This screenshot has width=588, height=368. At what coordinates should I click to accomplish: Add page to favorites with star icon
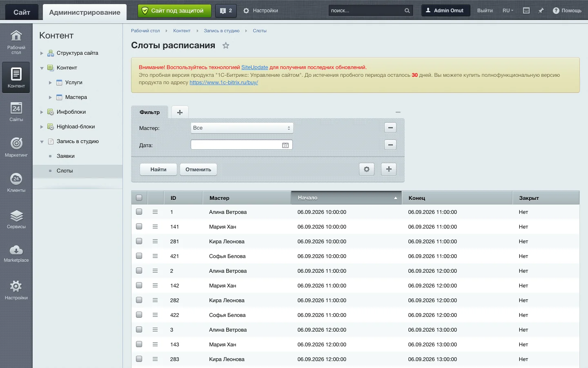coord(226,46)
